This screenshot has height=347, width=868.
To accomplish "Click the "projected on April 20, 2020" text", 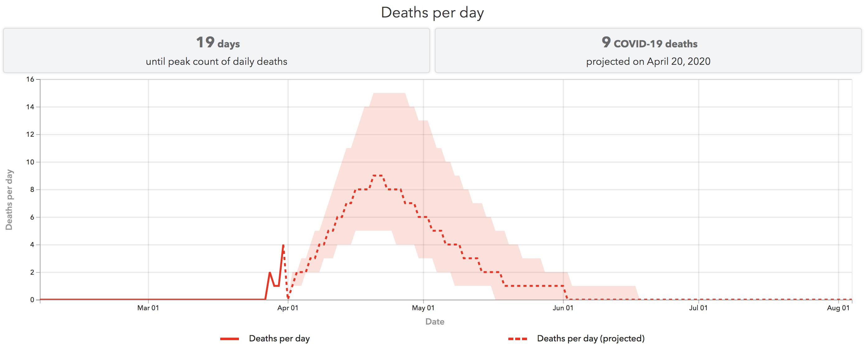I will click(648, 61).
